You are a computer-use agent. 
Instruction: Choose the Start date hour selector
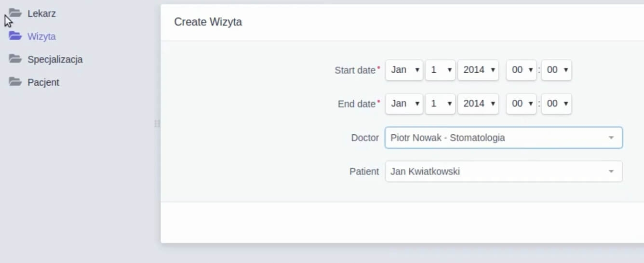coord(521,70)
